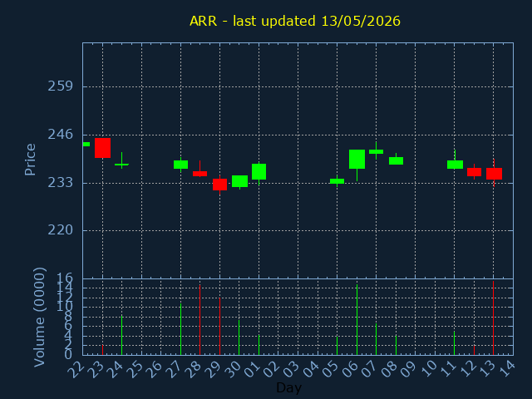
Task: Click the vertical 'Price' axis title
Action: pos(30,160)
